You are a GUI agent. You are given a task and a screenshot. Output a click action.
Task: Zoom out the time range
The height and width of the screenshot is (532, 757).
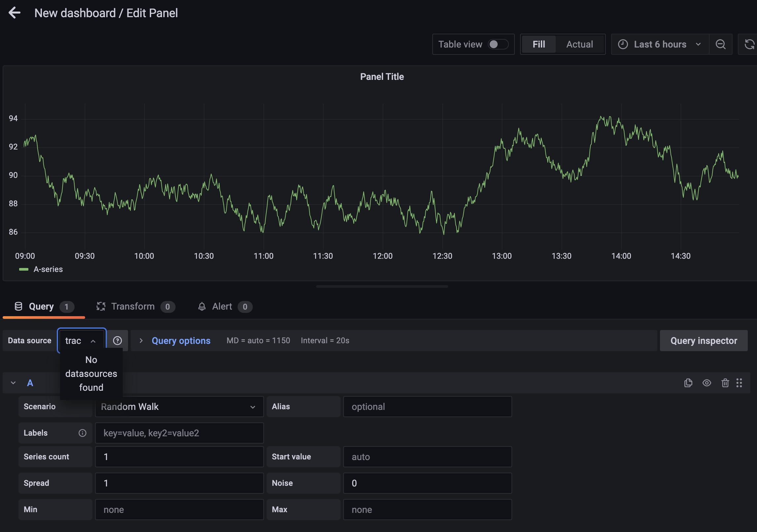point(721,44)
